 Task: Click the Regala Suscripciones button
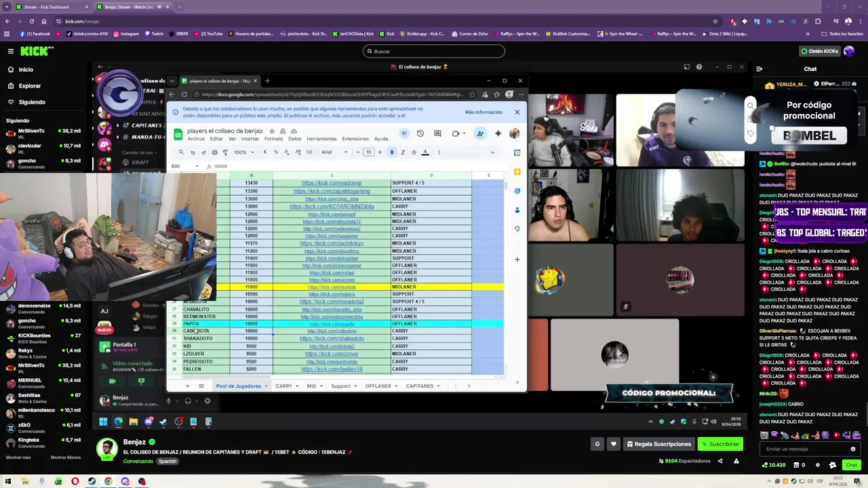(658, 444)
